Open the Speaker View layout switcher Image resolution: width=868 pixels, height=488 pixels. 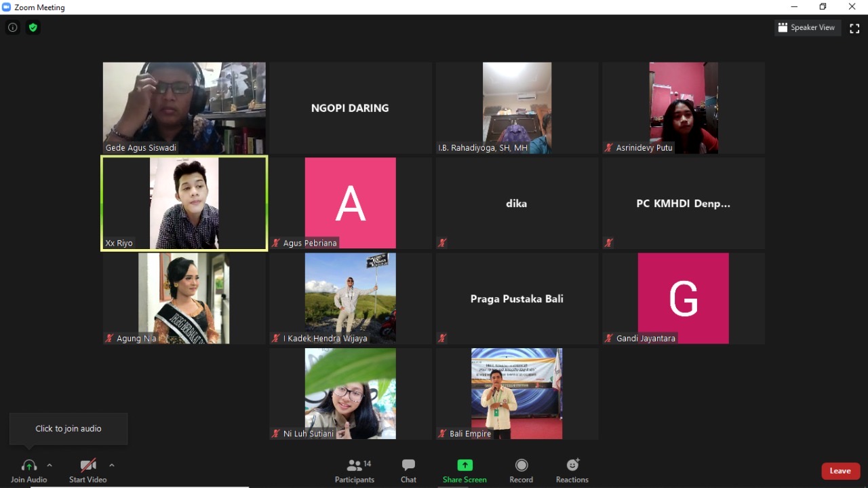click(x=807, y=28)
